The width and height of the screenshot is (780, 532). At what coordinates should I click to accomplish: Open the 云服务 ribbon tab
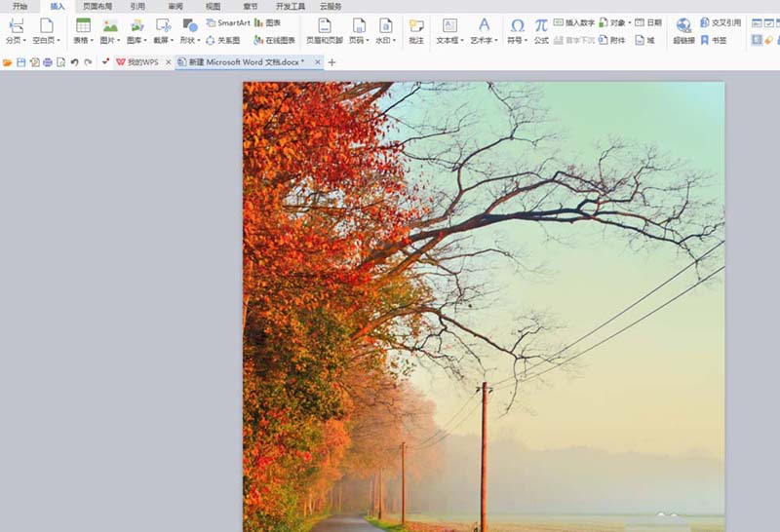tap(331, 7)
